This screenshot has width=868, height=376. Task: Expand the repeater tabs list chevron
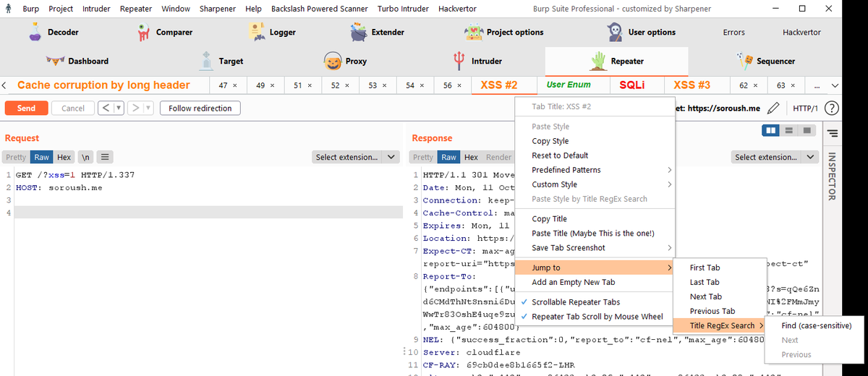(x=835, y=85)
